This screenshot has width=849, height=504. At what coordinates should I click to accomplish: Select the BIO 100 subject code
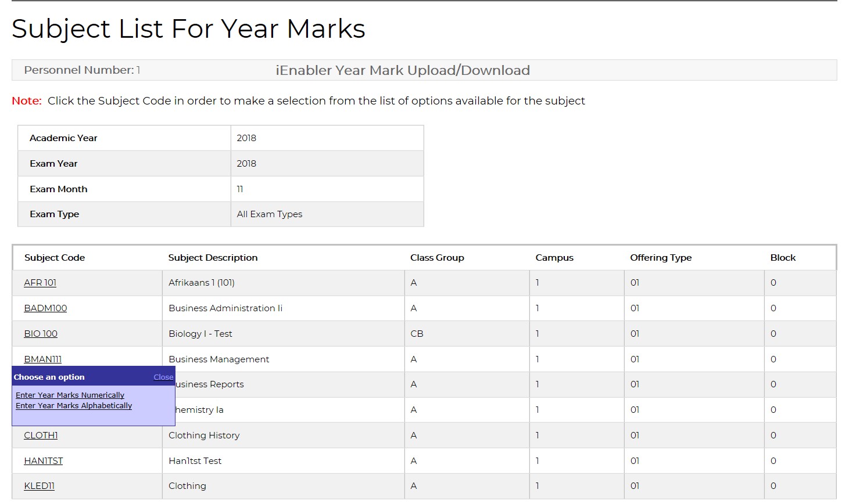[x=40, y=334]
